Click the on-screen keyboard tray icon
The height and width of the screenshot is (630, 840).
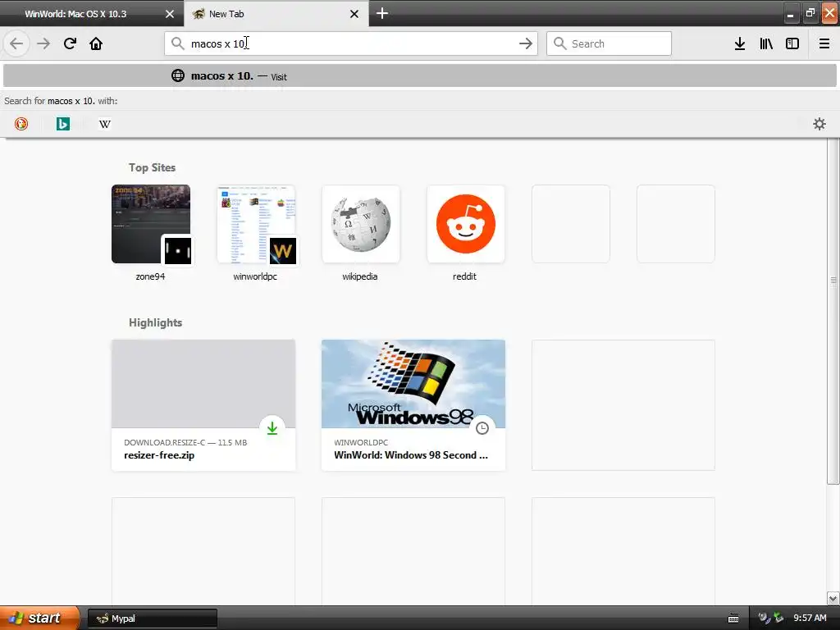tap(733, 619)
